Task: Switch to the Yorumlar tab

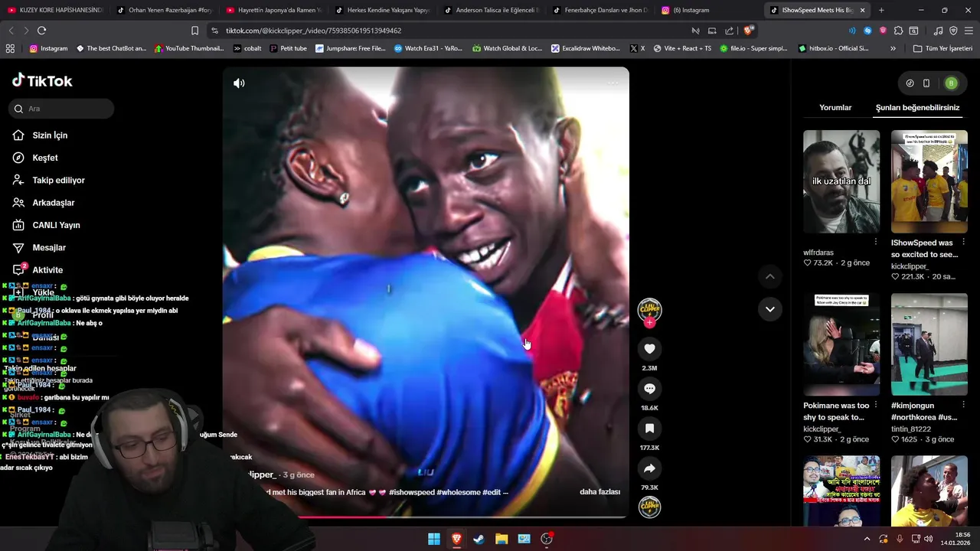Action: [835, 108]
